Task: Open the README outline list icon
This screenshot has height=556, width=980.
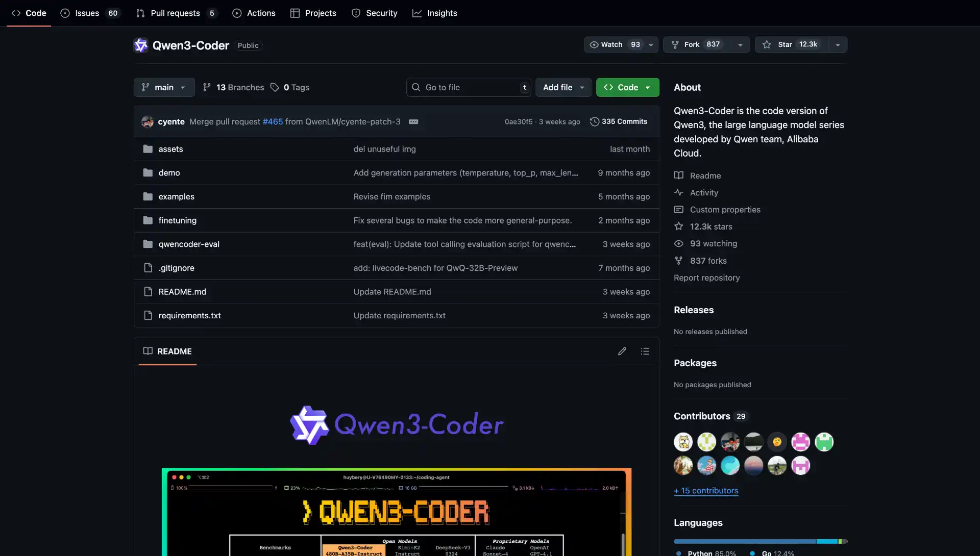Action: 645,351
